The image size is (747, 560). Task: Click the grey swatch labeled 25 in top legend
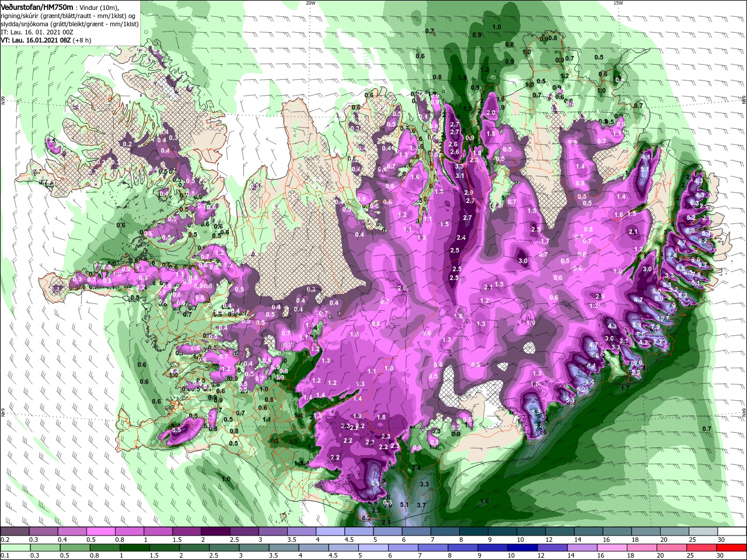(703, 532)
